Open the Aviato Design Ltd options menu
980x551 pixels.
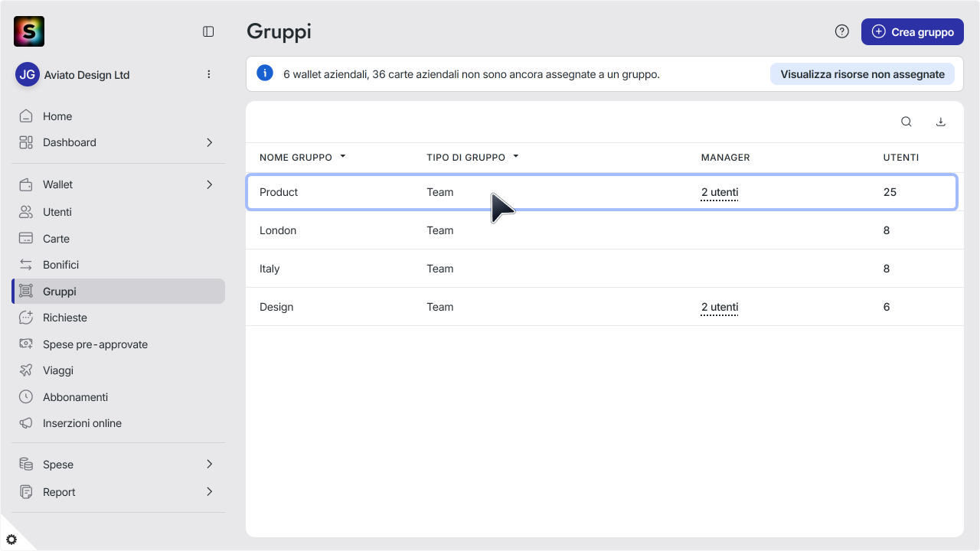pyautogui.click(x=209, y=74)
